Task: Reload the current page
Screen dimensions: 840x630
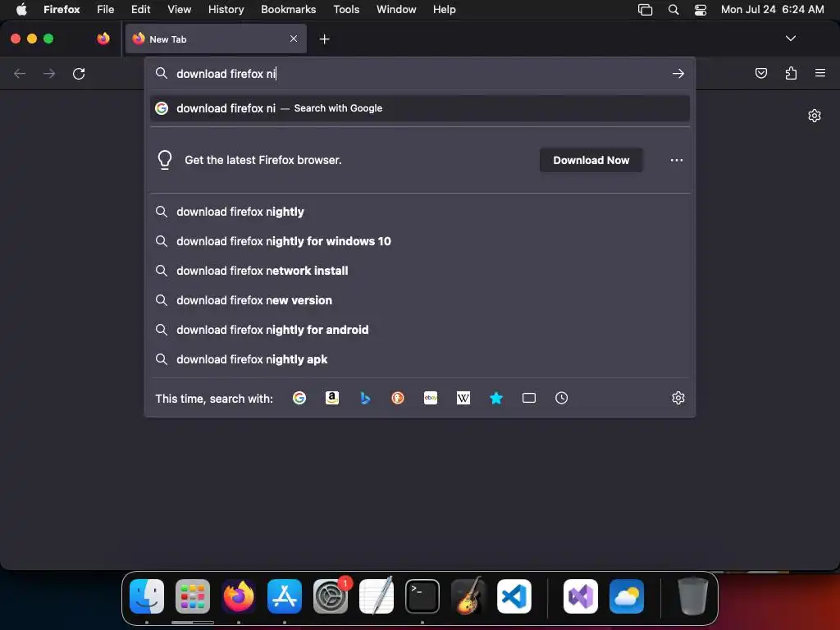Action: coord(79,73)
